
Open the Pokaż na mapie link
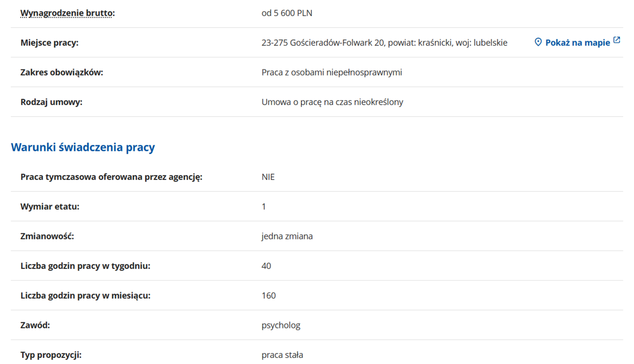[x=577, y=43]
